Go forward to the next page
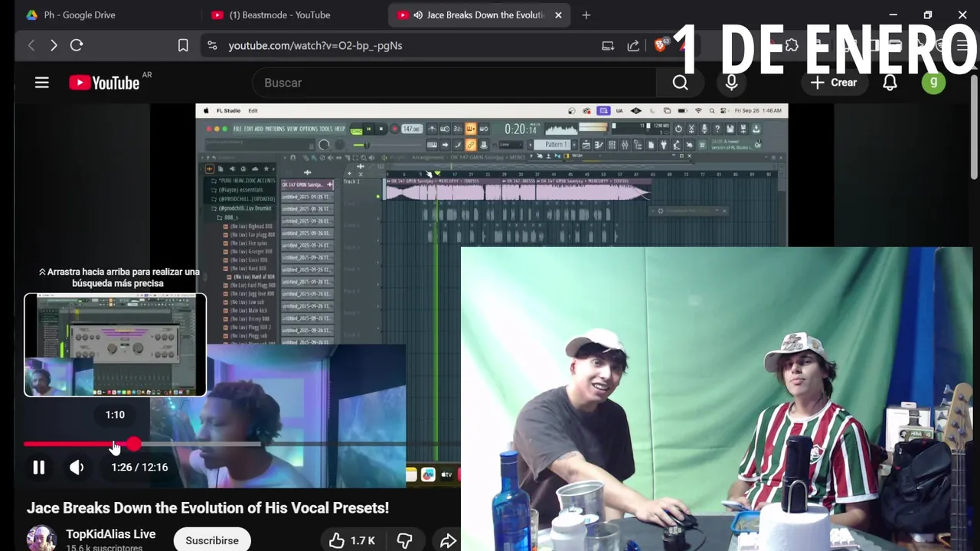Image resolution: width=980 pixels, height=551 pixels. 54,45
